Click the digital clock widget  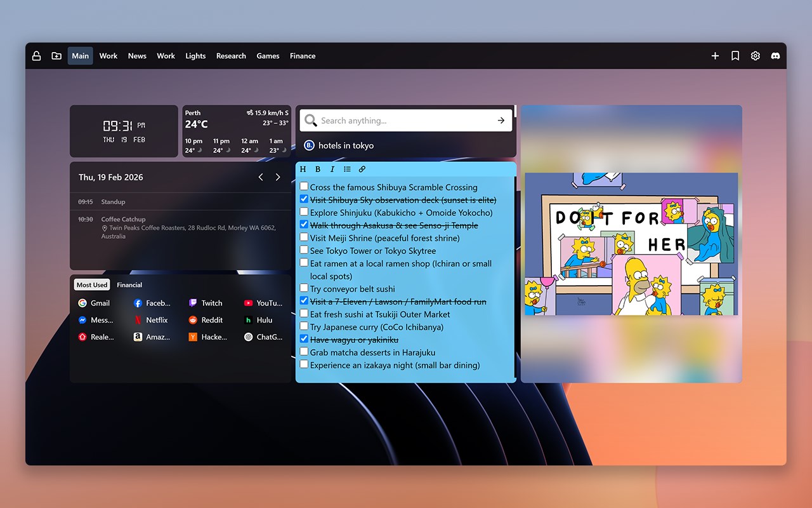[124, 131]
